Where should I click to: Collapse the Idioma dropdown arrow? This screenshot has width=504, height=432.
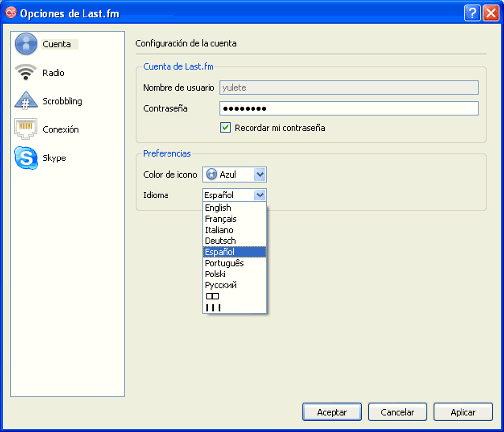260,195
